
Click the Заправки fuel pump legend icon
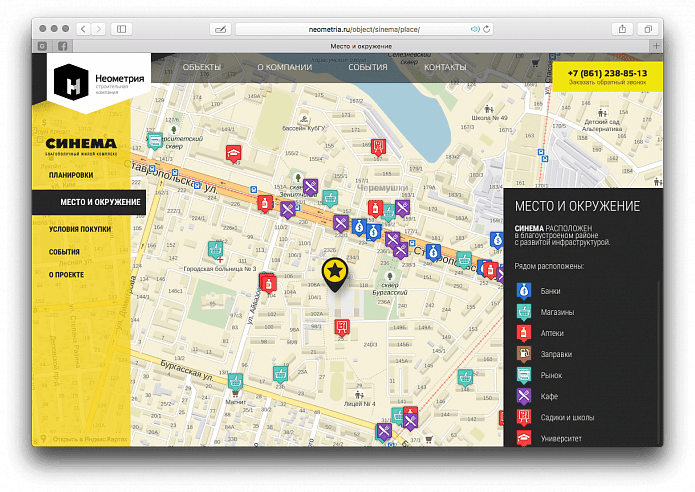(x=524, y=354)
